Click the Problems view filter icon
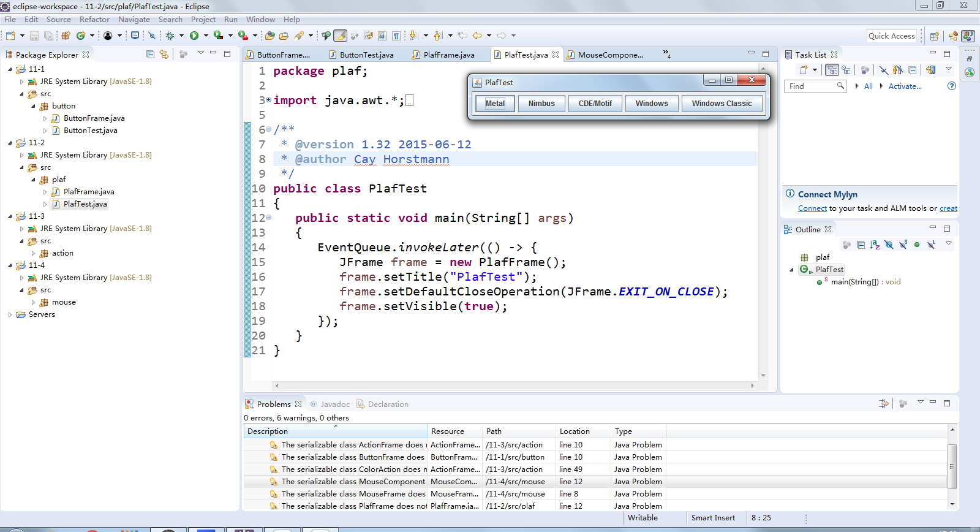980x532 pixels. click(883, 403)
